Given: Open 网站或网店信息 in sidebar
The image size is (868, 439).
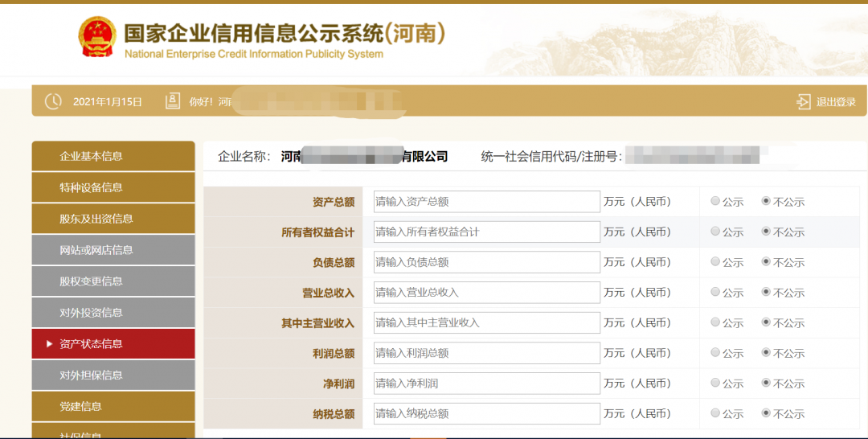Looking at the screenshot, I should 113,250.
